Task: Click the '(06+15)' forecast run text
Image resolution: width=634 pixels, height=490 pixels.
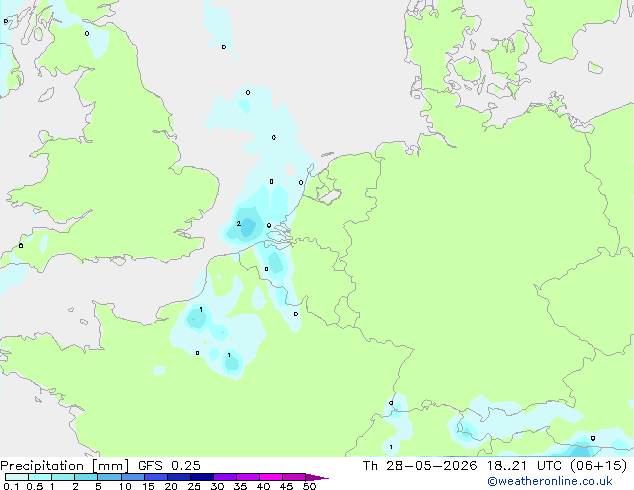Action: coord(599,466)
